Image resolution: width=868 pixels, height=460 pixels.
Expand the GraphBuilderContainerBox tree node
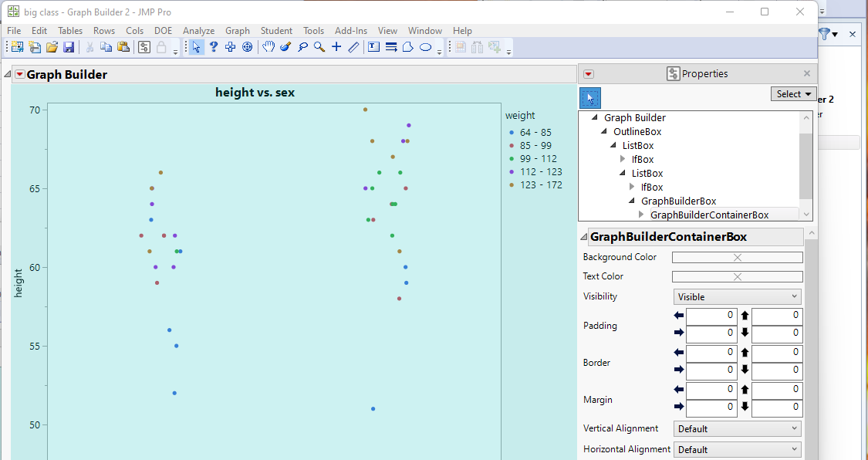click(643, 215)
